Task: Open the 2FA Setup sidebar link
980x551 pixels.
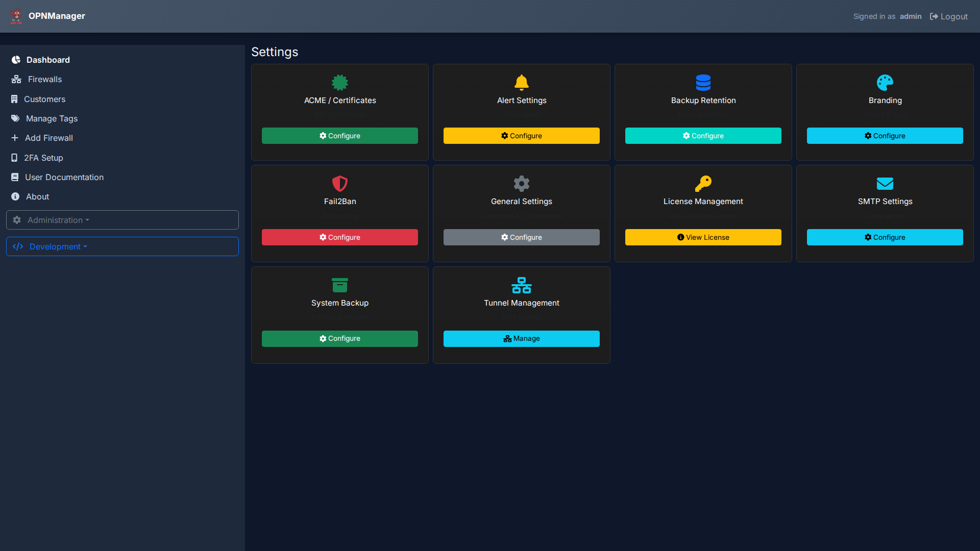Action: pos(43,158)
